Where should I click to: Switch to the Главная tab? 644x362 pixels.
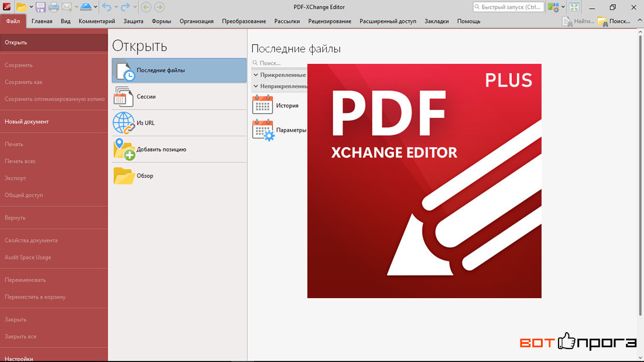tap(42, 21)
